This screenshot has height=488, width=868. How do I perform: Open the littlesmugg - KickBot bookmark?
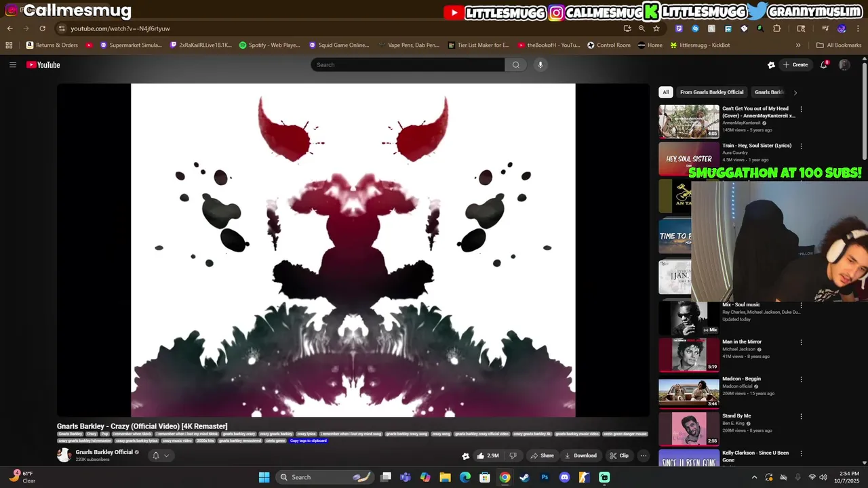699,45
